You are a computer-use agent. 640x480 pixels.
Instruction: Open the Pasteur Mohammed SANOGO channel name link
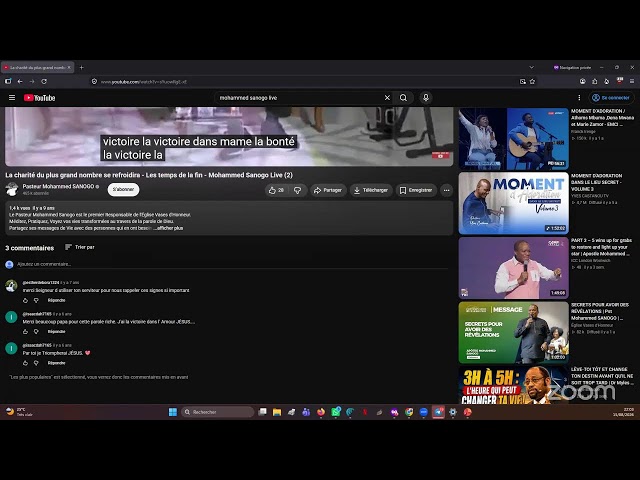[x=58, y=186]
